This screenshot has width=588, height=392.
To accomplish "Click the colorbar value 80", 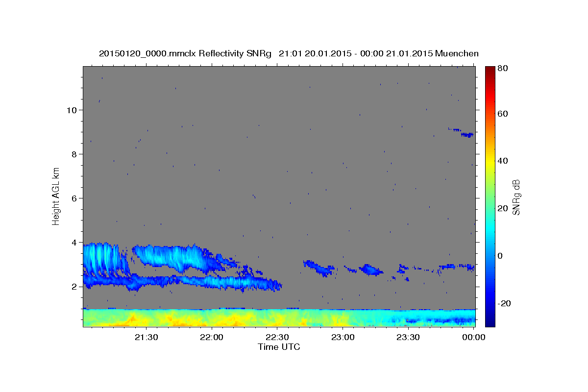I will coord(504,69).
